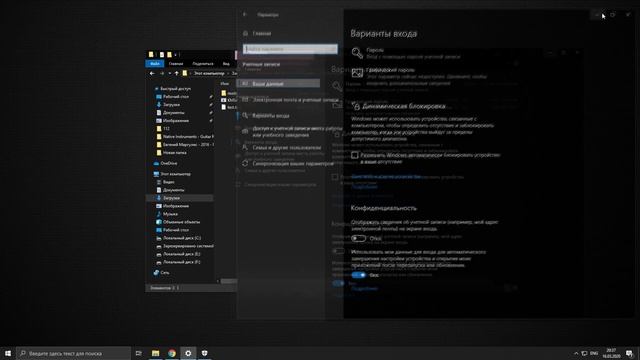Screen dimensions: 640x360
Task: Click the ENG language indicator
Action: click(594, 353)
